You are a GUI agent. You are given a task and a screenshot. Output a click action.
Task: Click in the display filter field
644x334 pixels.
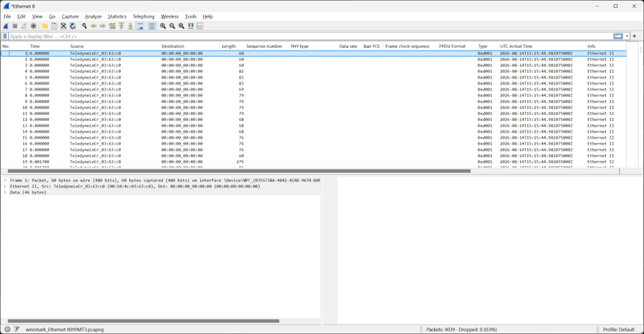[x=310, y=36]
